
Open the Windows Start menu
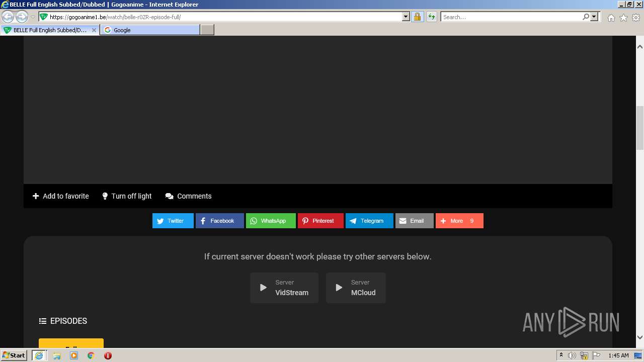(14, 355)
